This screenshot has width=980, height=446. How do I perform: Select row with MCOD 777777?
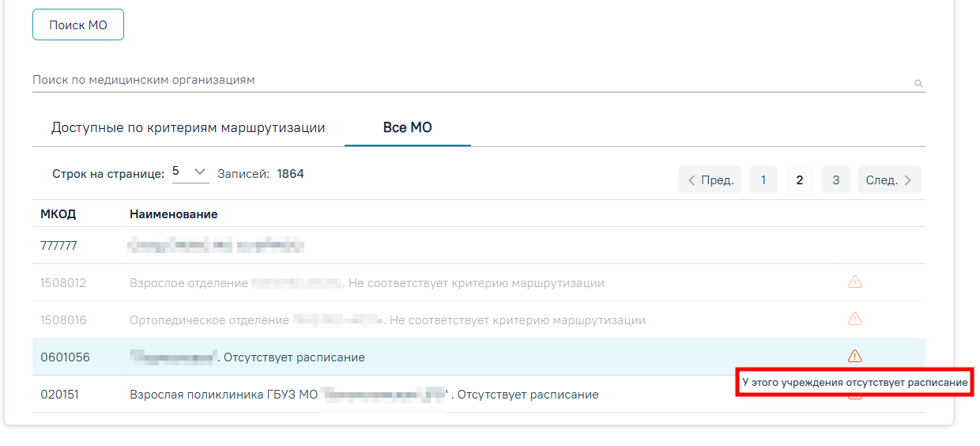[x=479, y=246]
